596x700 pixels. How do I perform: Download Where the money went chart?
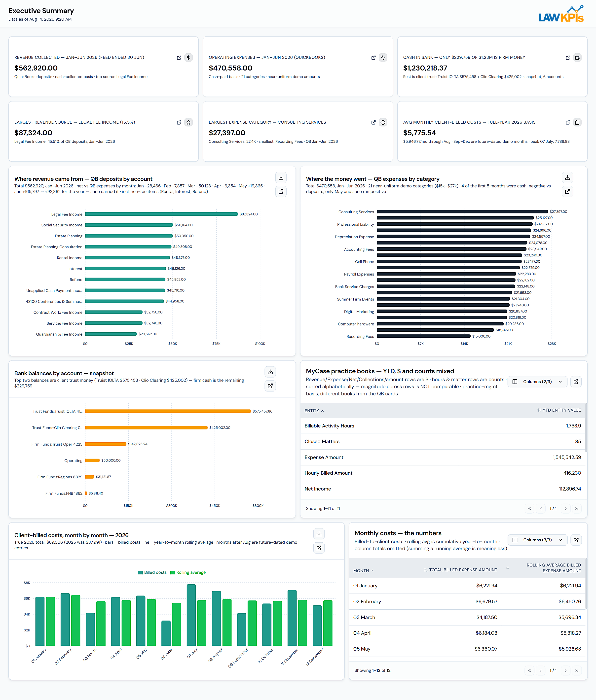(x=568, y=178)
